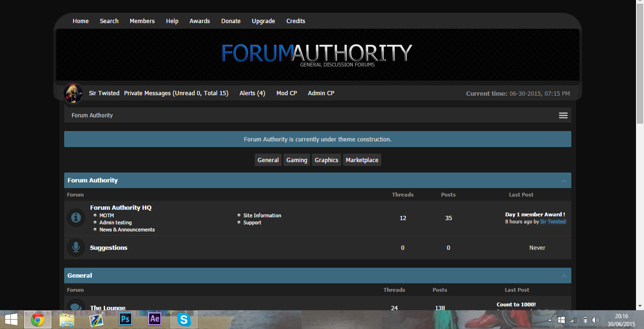The height and width of the screenshot is (329, 644).
Task: Click the Suggestions last post Never
Action: pos(537,248)
